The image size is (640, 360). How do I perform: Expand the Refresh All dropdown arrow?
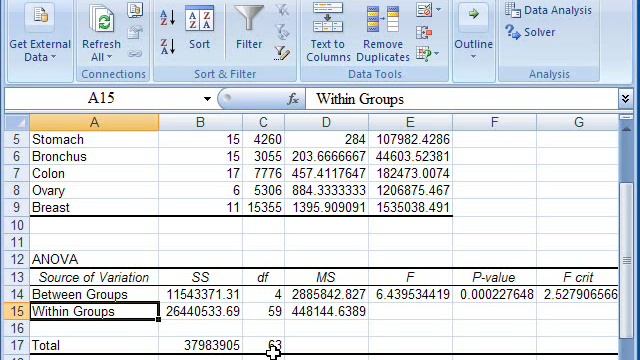109,58
